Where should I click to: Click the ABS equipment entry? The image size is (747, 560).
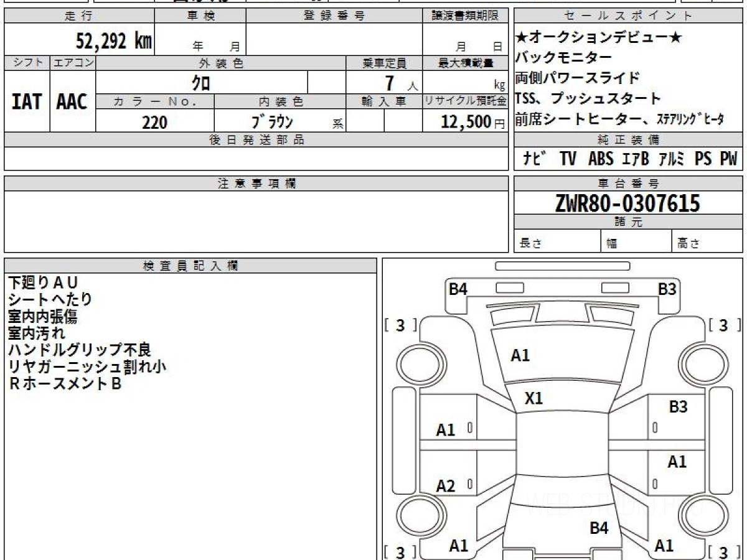click(601, 159)
